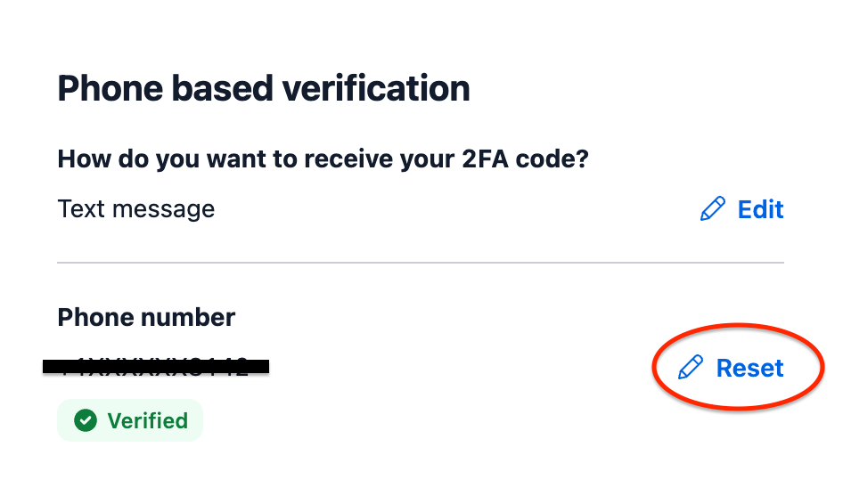
Task: Click the word verification in the heading
Action: pyautogui.click(x=376, y=88)
